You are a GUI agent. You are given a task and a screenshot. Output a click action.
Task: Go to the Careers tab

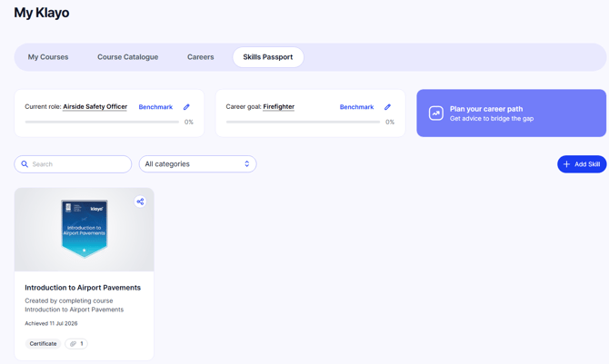(200, 57)
